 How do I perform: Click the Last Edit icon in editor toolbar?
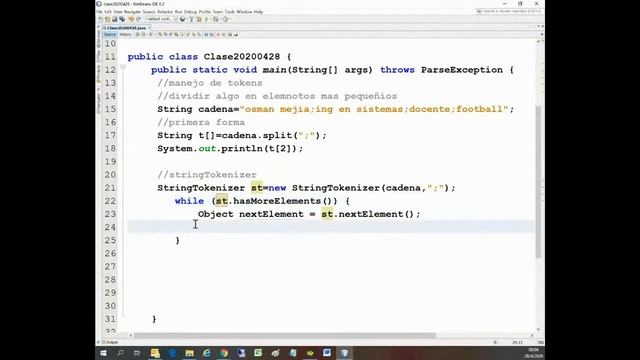coord(137,35)
